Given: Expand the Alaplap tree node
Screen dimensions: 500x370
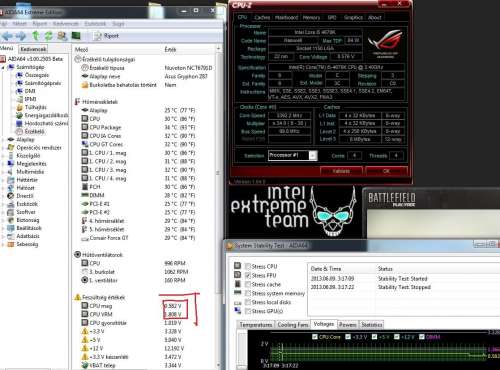Looking at the screenshot, I should coord(3,140).
